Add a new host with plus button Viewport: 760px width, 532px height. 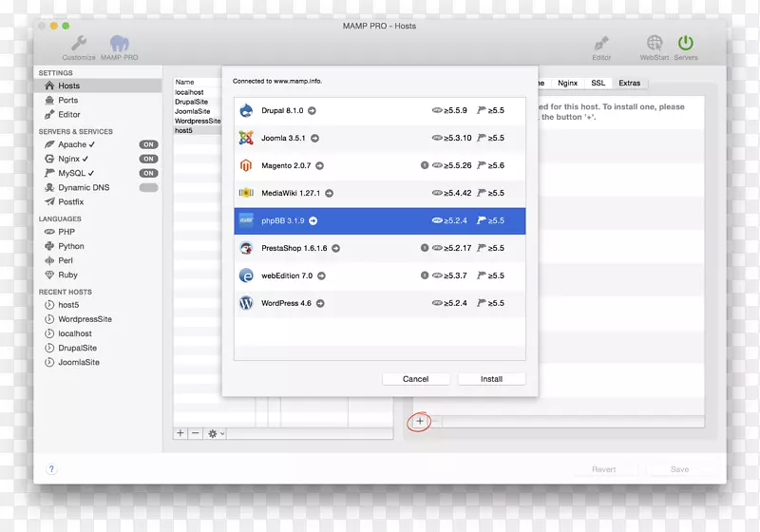[x=180, y=433]
